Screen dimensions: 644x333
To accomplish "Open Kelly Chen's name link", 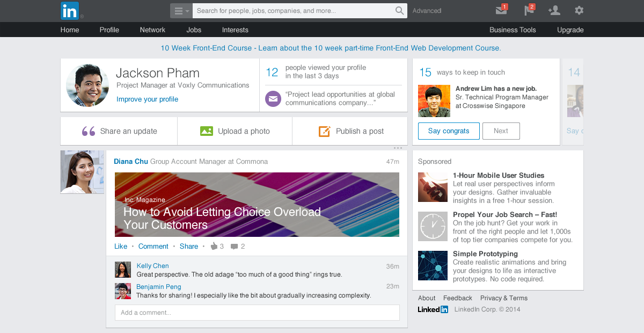I will [153, 266].
